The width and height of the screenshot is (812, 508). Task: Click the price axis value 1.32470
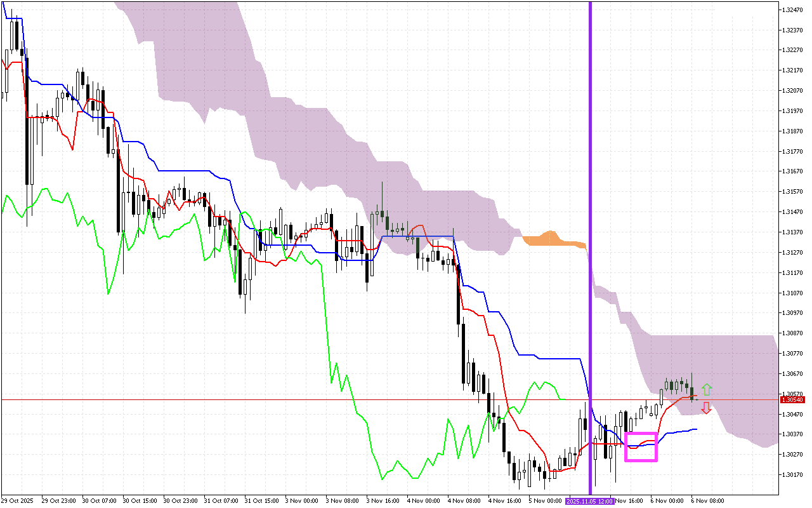pos(792,10)
